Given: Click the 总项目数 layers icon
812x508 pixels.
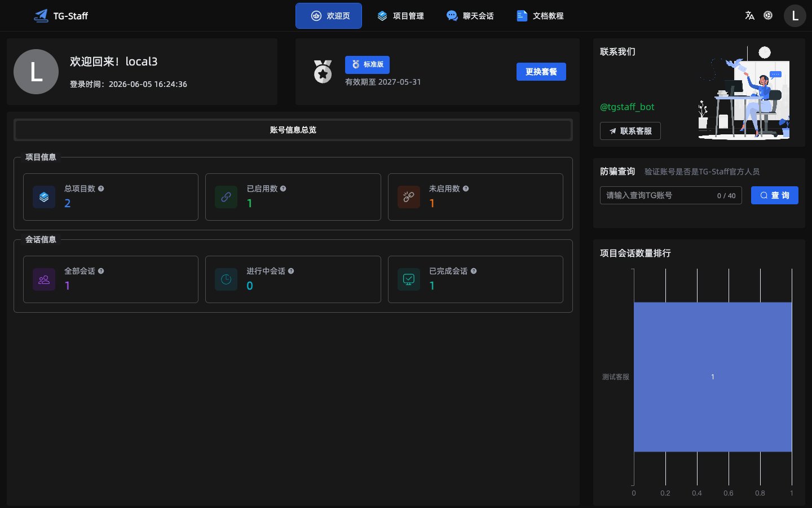Looking at the screenshot, I should click(x=44, y=197).
